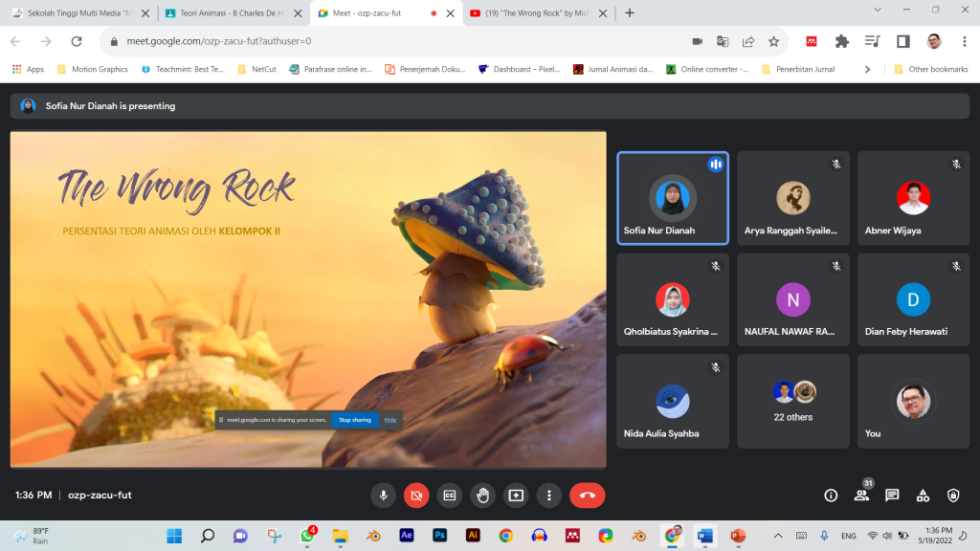Show the participants list icon
980x551 pixels.
861,495
